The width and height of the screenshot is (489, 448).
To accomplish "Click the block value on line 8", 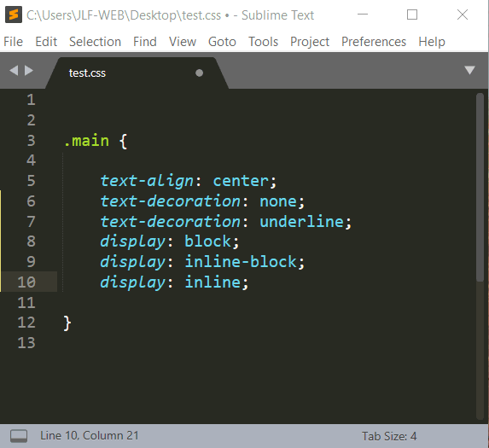I will (x=208, y=241).
